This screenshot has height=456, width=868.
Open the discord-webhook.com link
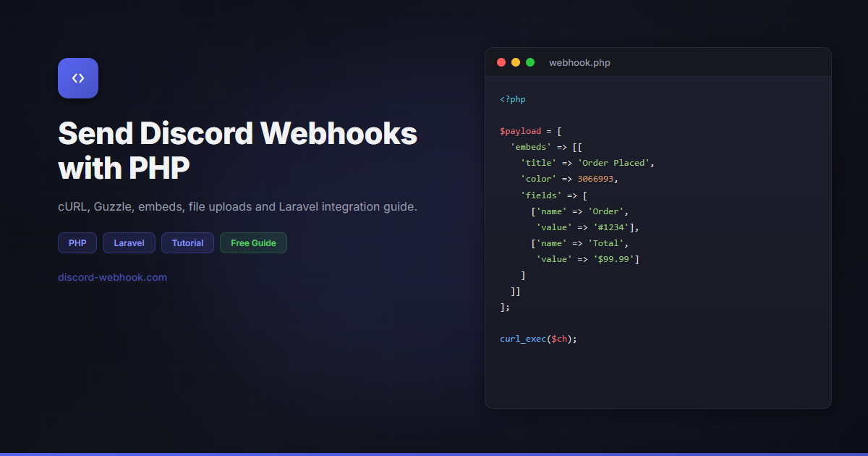[x=112, y=276]
